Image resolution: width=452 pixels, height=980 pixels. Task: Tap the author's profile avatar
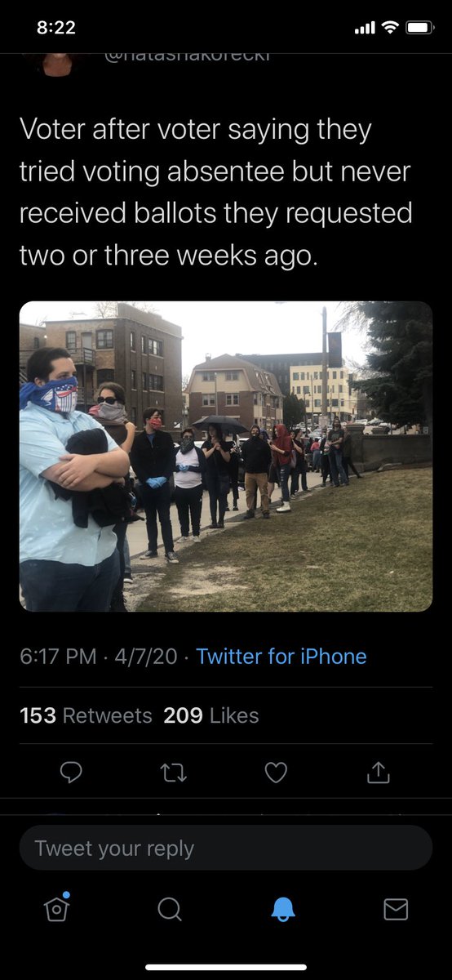57,62
